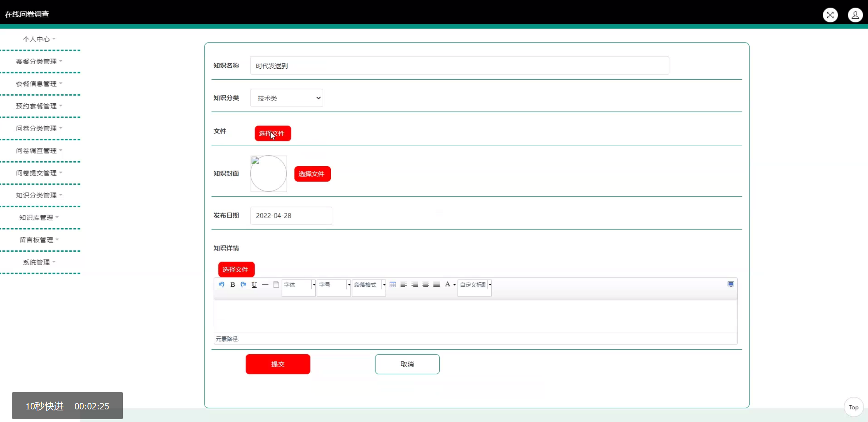
Task: Toggle bold formatting in the editor
Action: pos(232,285)
